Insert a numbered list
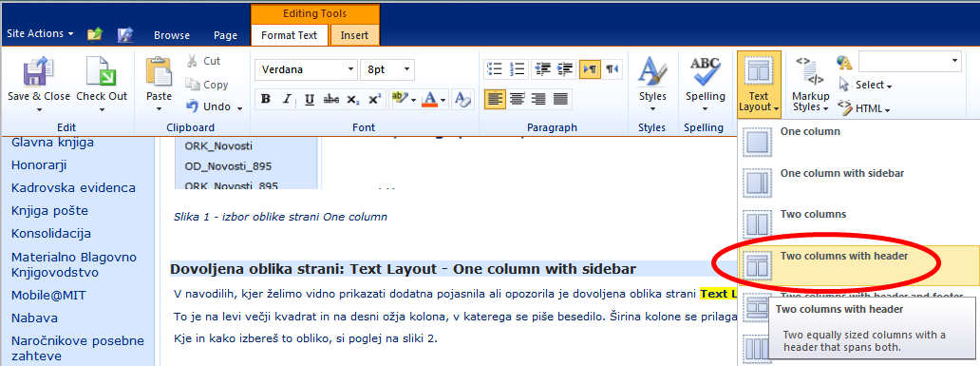 tap(517, 68)
